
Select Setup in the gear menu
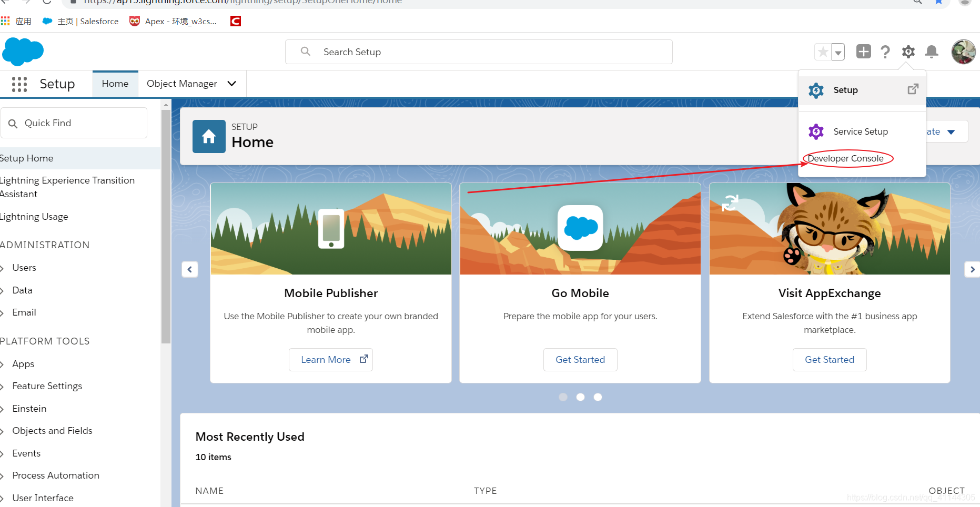(862, 90)
